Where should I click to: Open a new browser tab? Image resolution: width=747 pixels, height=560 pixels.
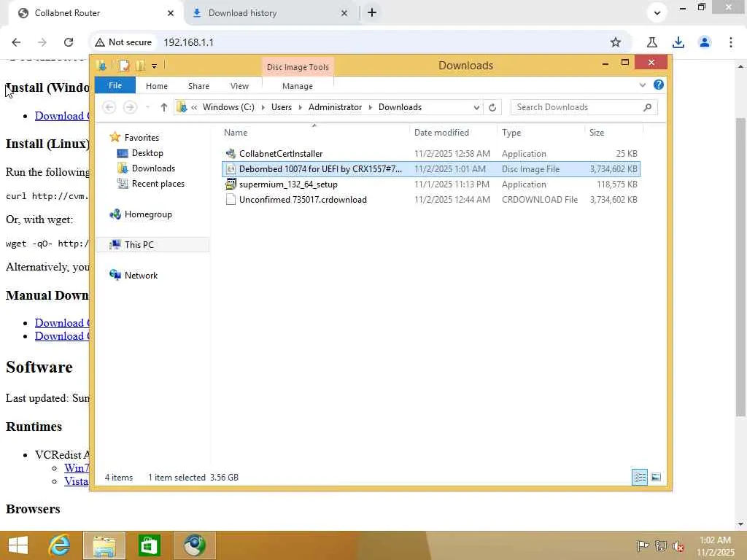(x=372, y=13)
